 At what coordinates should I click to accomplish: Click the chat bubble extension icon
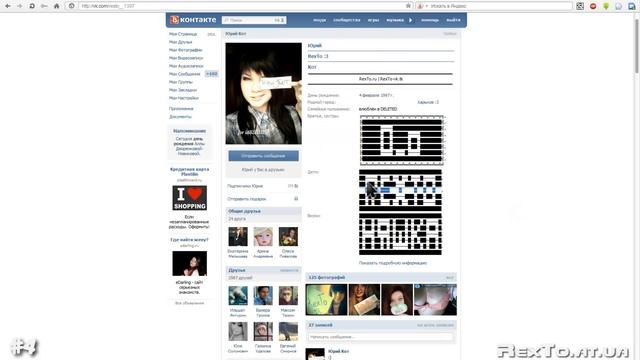619,6
